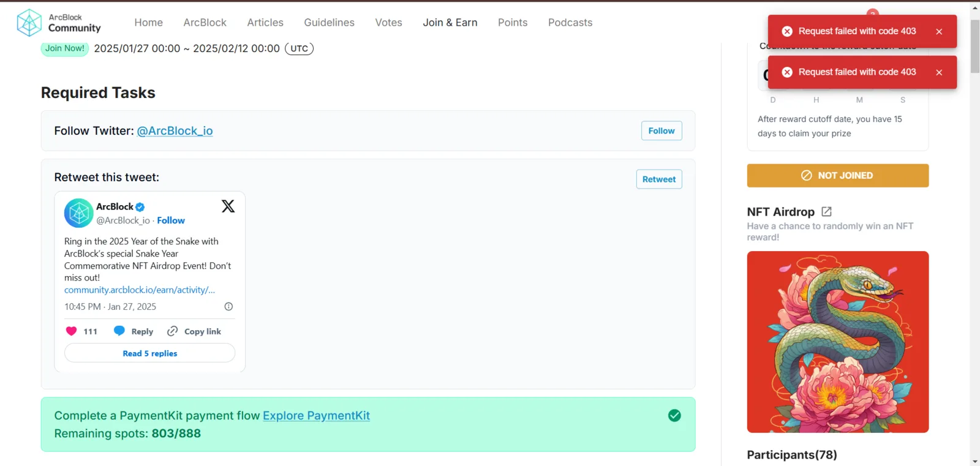Click error icon on second 403 toast
This screenshot has height=466, width=980.
tap(787, 72)
